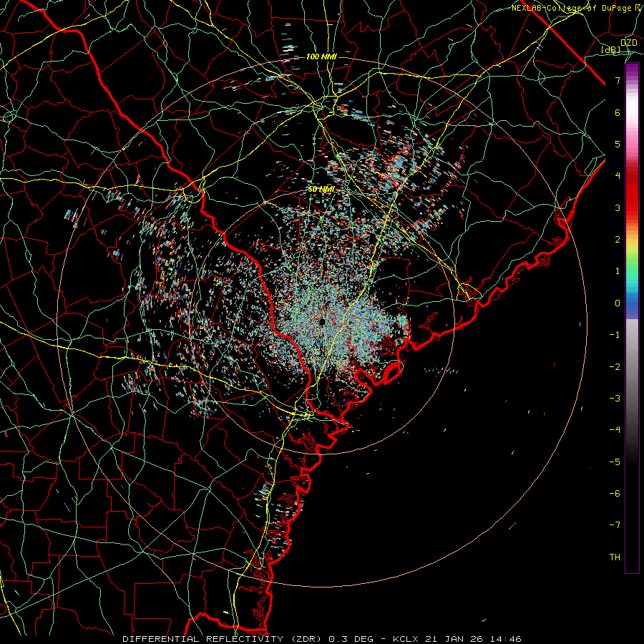
Task: Click the black radar site dot at center
Action: pos(322,322)
